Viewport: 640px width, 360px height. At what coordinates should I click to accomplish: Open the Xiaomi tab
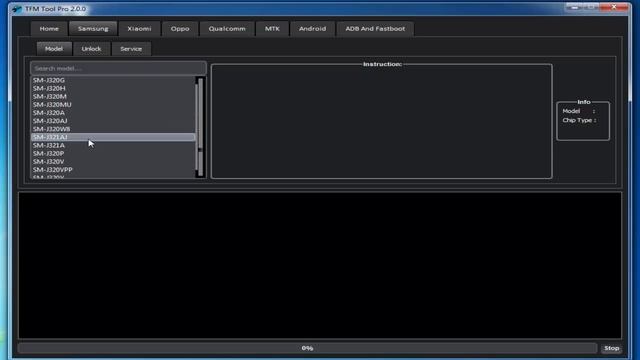point(139,29)
